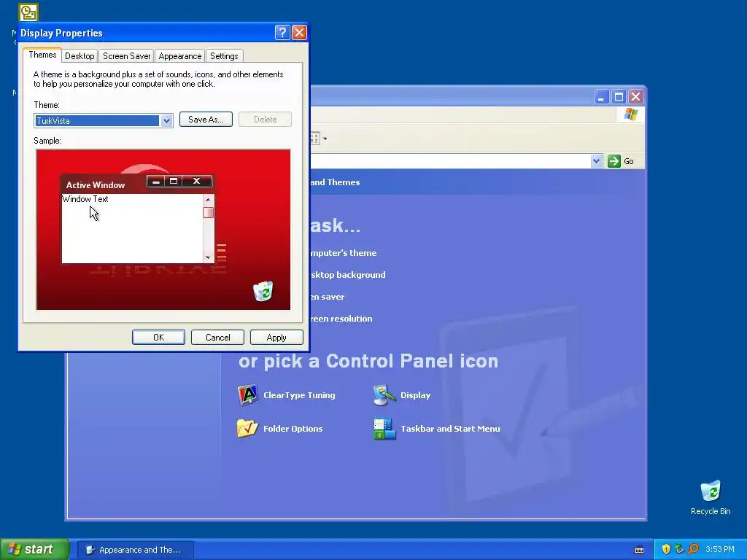Open the Taskbar and Start Menu icon

coord(384,429)
